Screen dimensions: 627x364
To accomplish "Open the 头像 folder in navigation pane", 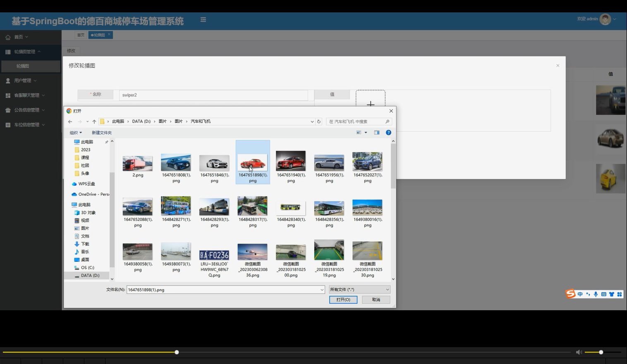I will [85, 173].
